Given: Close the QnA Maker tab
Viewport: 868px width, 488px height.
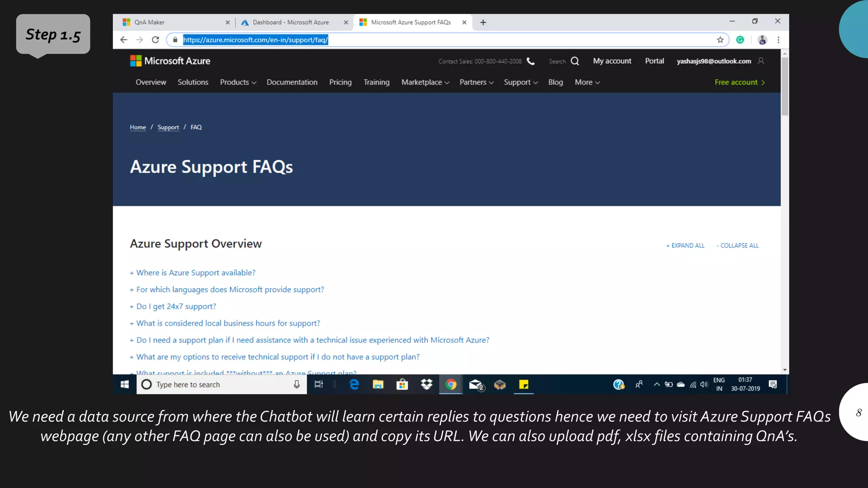Looking at the screenshot, I should coord(228,22).
